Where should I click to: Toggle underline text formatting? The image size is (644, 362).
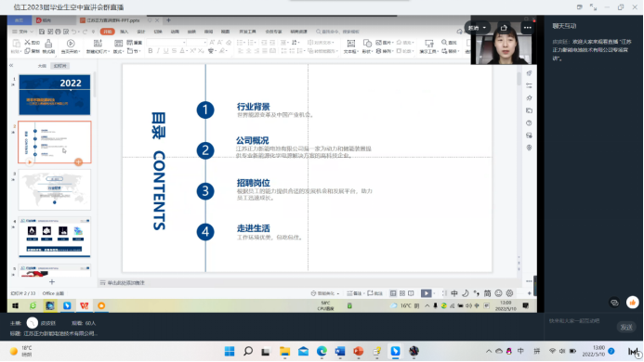(166, 51)
